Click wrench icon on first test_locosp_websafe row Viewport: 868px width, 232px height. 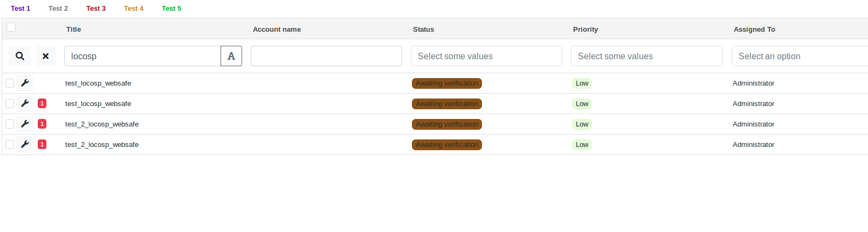coord(25,83)
